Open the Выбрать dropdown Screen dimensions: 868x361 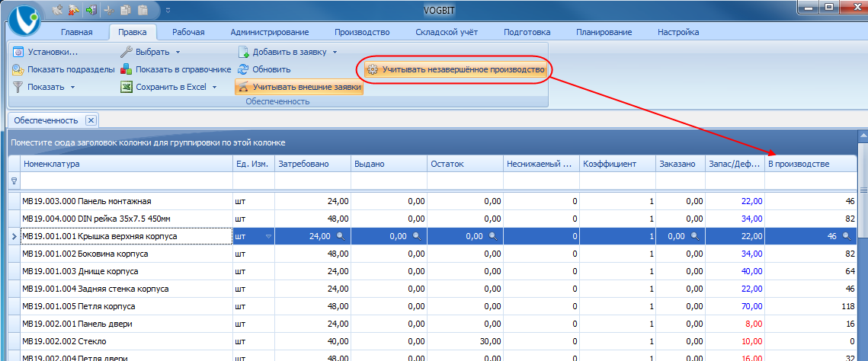(x=151, y=52)
